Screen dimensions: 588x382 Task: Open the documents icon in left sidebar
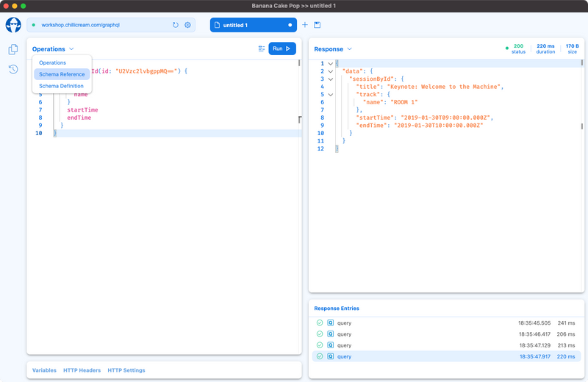pos(13,50)
